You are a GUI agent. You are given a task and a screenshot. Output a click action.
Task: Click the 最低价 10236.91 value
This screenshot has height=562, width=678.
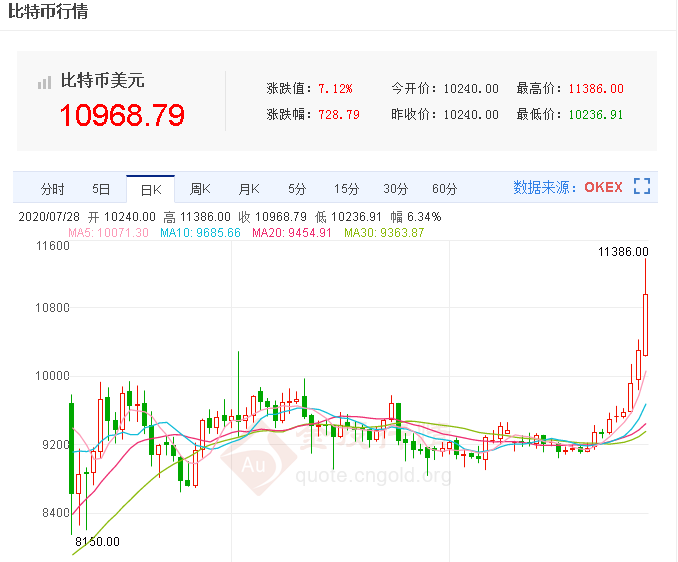tap(596, 115)
